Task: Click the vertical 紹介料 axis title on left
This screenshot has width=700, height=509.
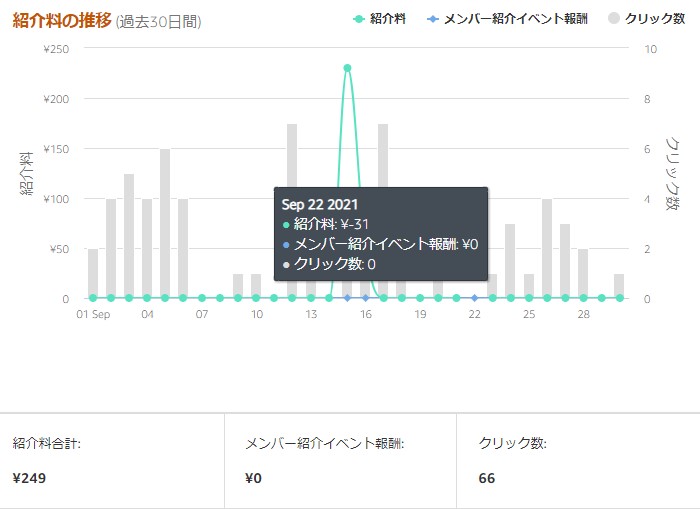Action: 26,174
